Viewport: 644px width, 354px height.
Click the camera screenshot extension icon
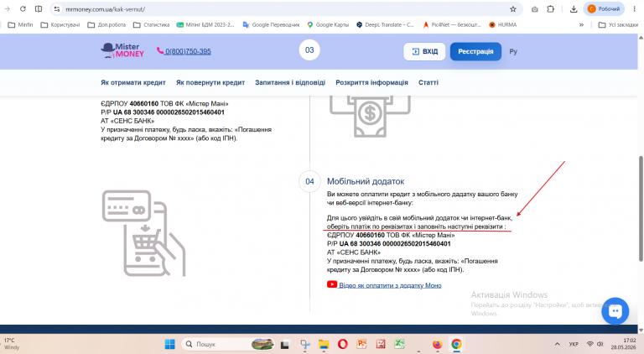click(534, 9)
